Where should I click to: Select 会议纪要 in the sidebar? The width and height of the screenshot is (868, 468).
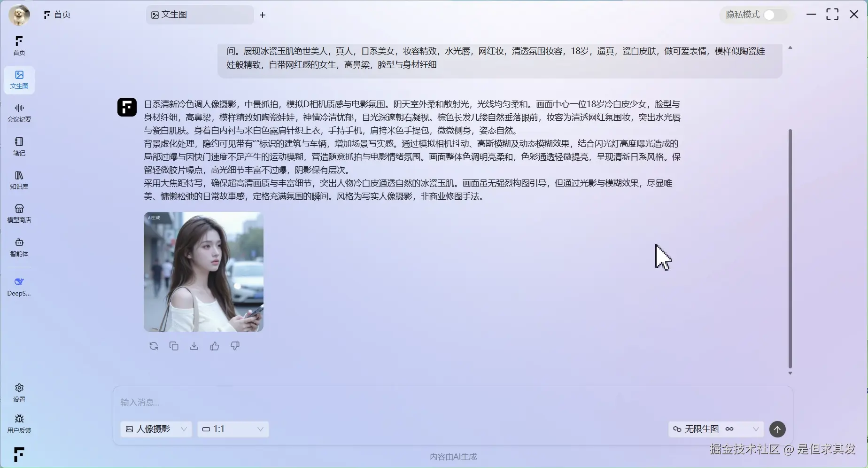pos(19,113)
